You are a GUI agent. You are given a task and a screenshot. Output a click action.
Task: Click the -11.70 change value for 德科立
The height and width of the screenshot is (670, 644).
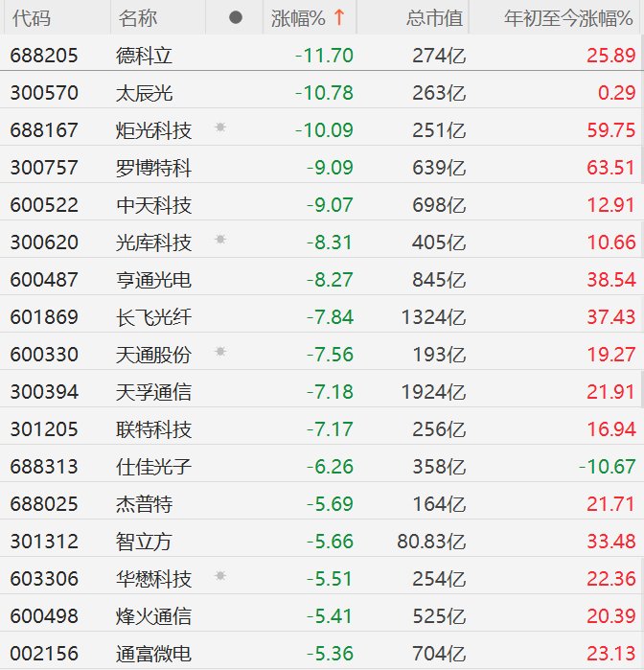point(324,56)
